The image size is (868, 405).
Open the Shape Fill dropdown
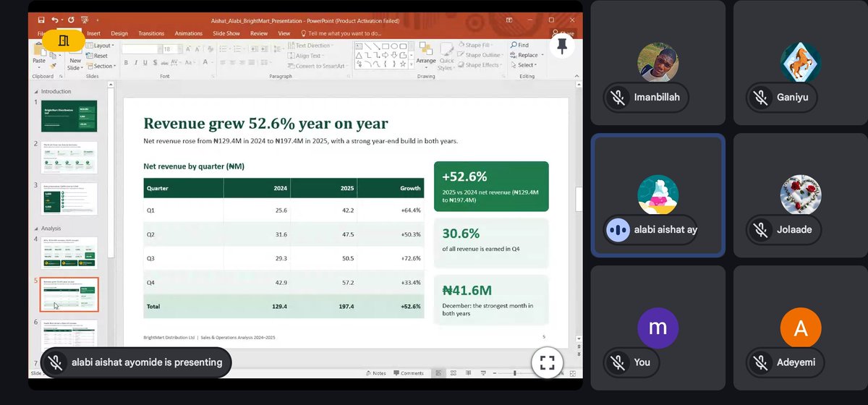[476, 46]
